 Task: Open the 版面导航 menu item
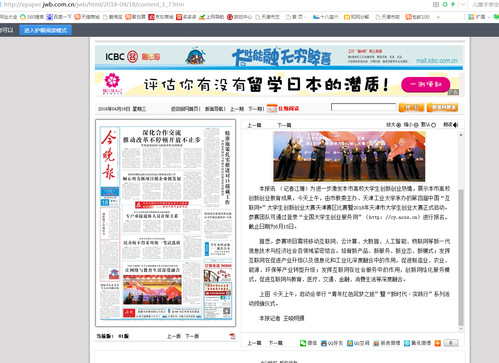214,109
